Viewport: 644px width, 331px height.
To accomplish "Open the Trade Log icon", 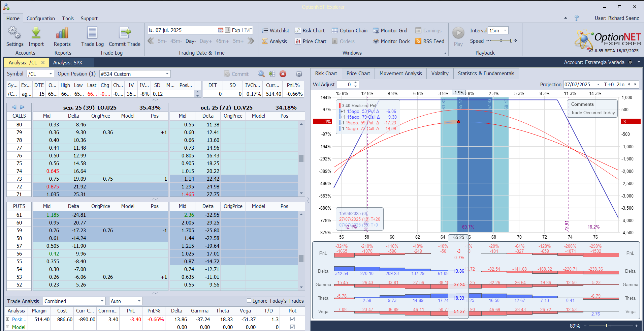I will coord(92,33).
